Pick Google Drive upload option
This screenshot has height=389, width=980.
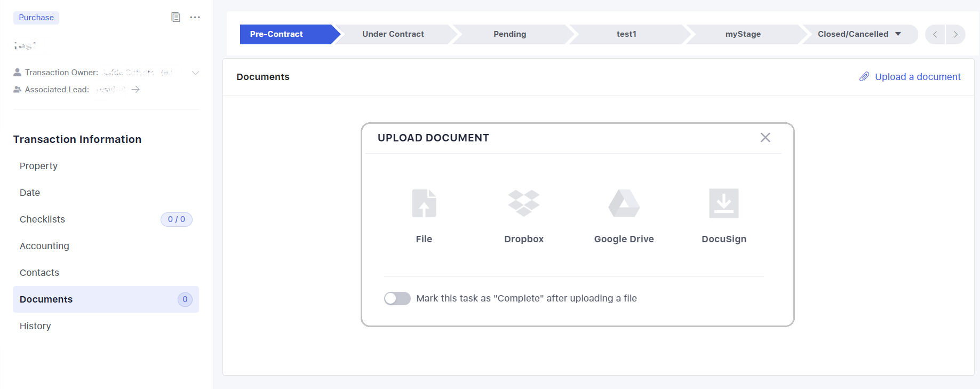[624, 203]
